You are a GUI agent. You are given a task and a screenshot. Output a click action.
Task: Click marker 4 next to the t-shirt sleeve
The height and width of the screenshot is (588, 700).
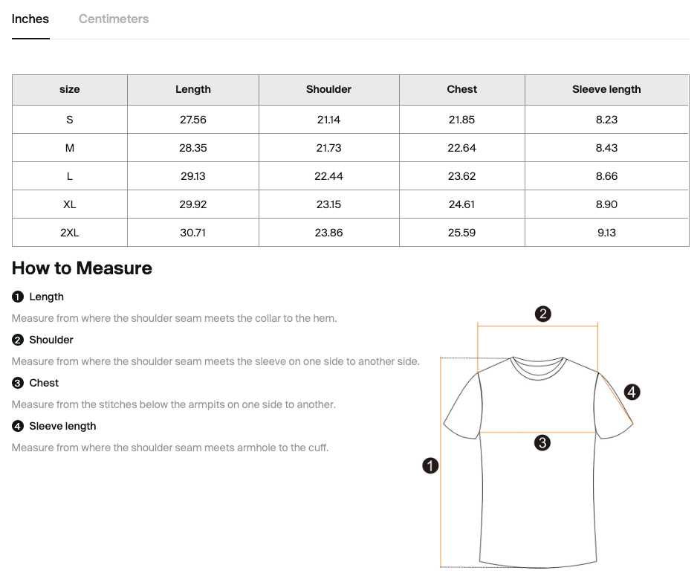point(632,392)
